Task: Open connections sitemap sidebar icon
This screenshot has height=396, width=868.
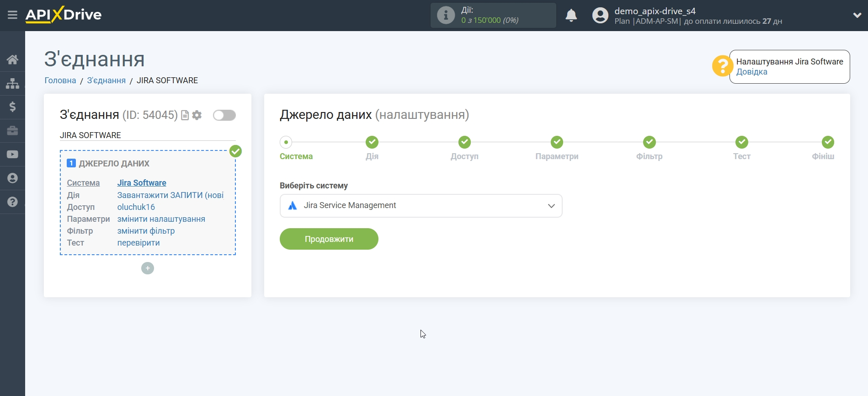Action: [12, 83]
